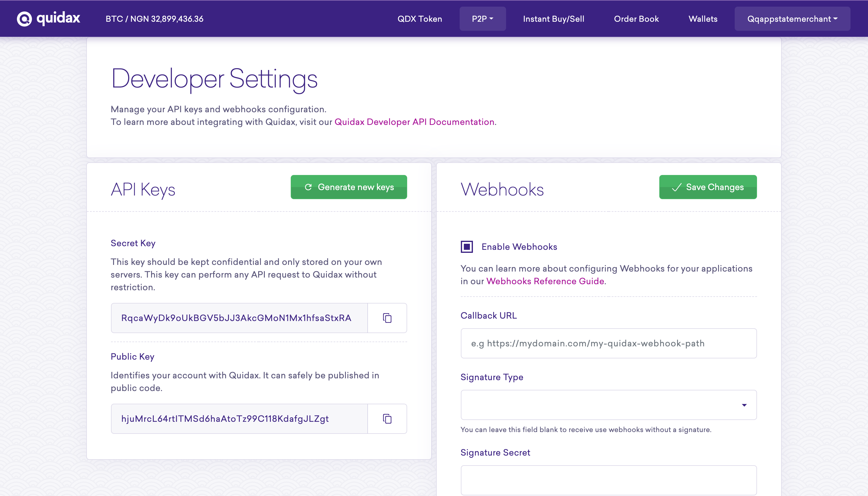Expand the Qqappstatemerchant account menu

[x=792, y=19]
